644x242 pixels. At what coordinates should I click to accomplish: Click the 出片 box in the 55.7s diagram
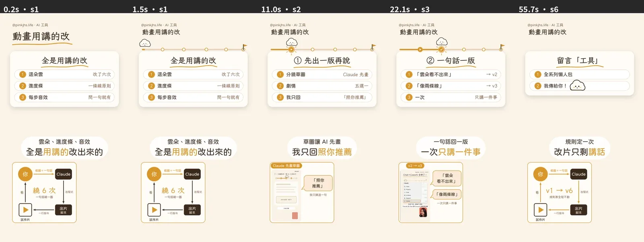(578, 210)
